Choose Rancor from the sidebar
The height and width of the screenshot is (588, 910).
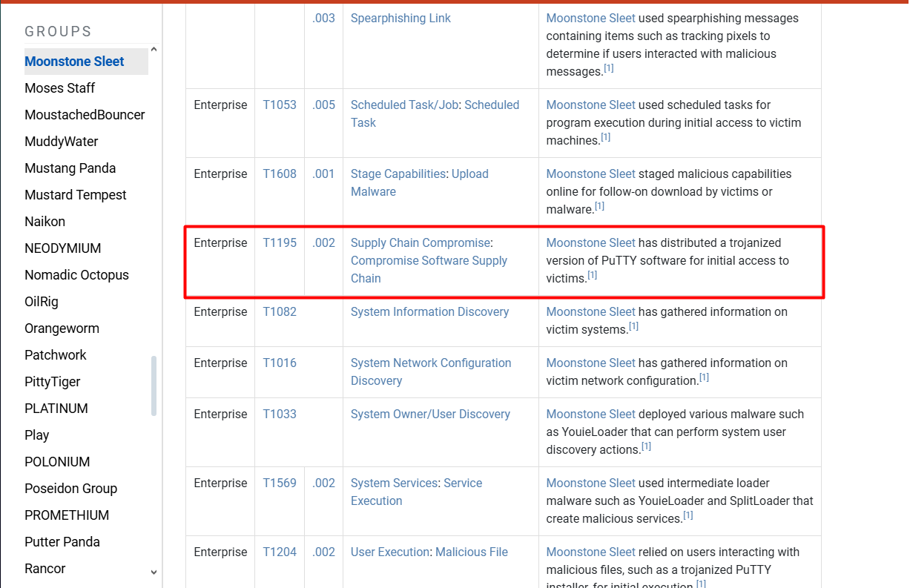tap(45, 569)
